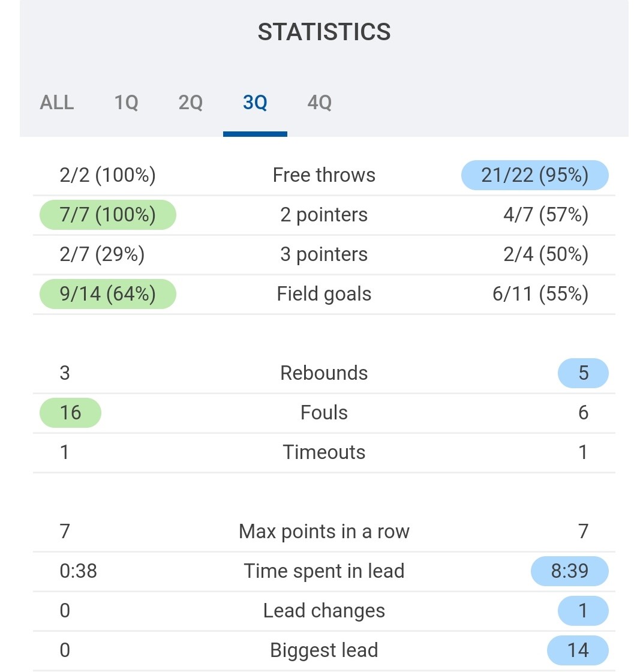Tap the 8:39 time in lead badge
Screen dimensions: 640x672
point(569,571)
